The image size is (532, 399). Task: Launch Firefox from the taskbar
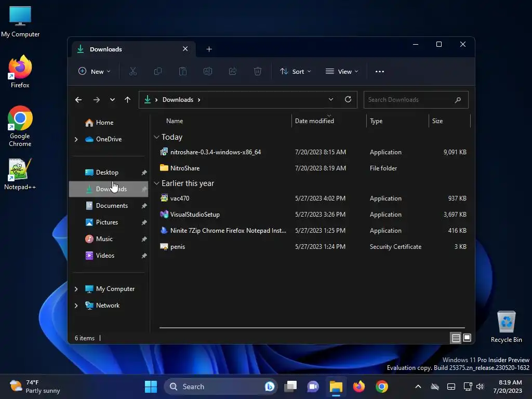click(358, 387)
